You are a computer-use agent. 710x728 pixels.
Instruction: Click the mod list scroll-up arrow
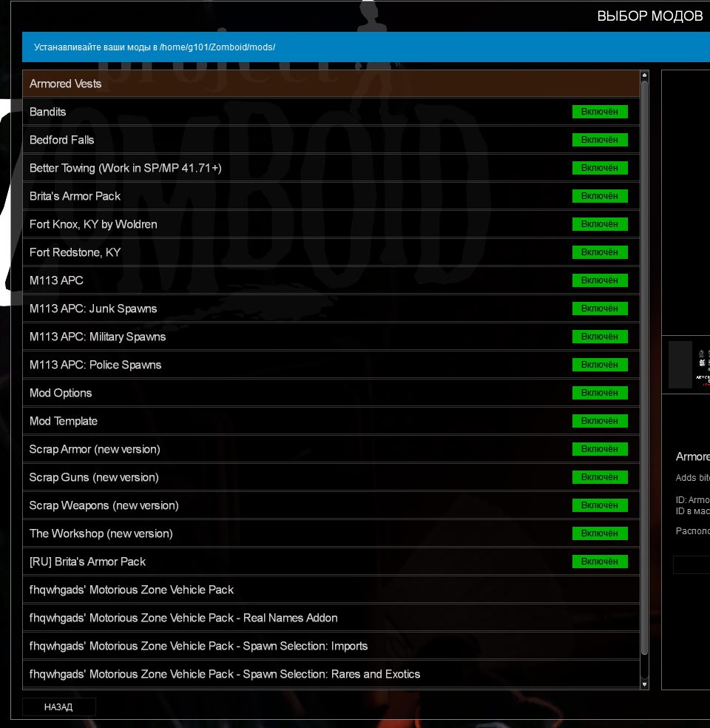pyautogui.click(x=645, y=75)
